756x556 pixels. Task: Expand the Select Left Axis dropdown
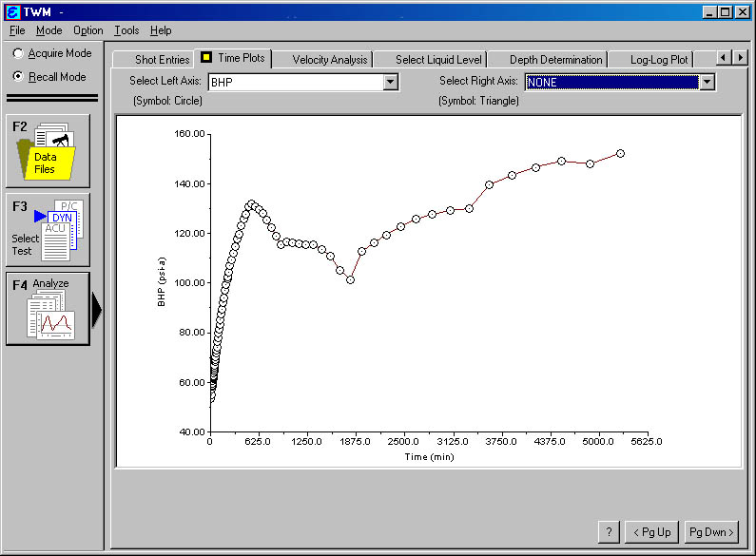[x=390, y=82]
